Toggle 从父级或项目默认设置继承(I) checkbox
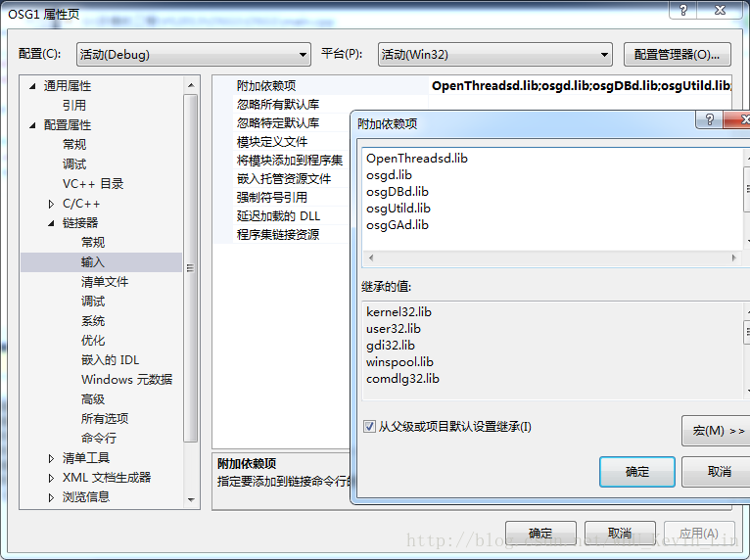This screenshot has height=560, width=750. coord(369,426)
